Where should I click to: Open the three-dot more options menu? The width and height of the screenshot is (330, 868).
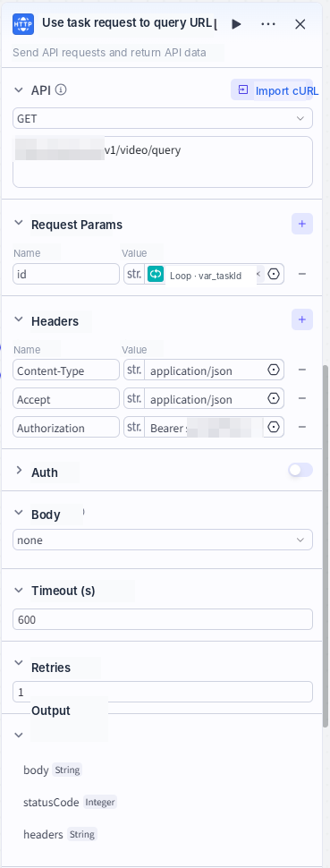[x=268, y=24]
